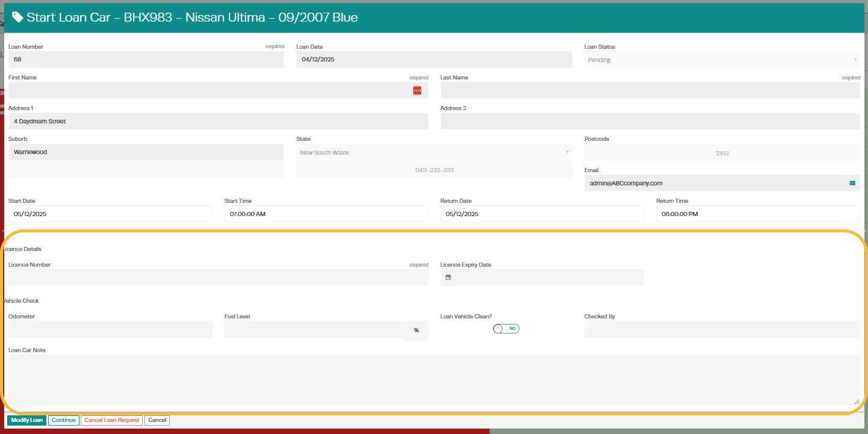
Task: Click the Loan Date field
Action: click(x=434, y=60)
